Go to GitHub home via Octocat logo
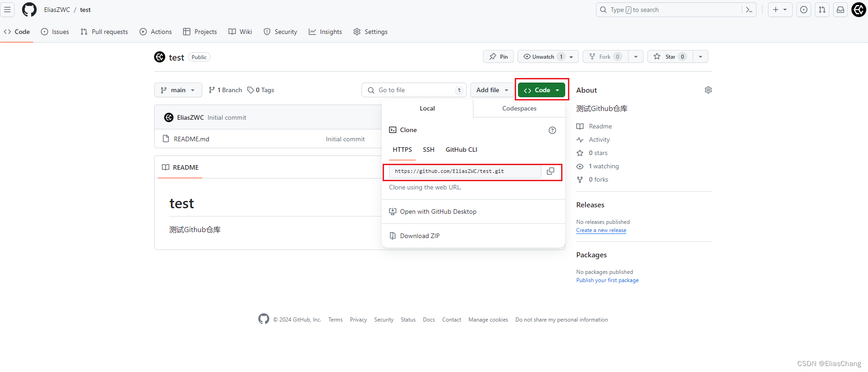 coord(29,10)
